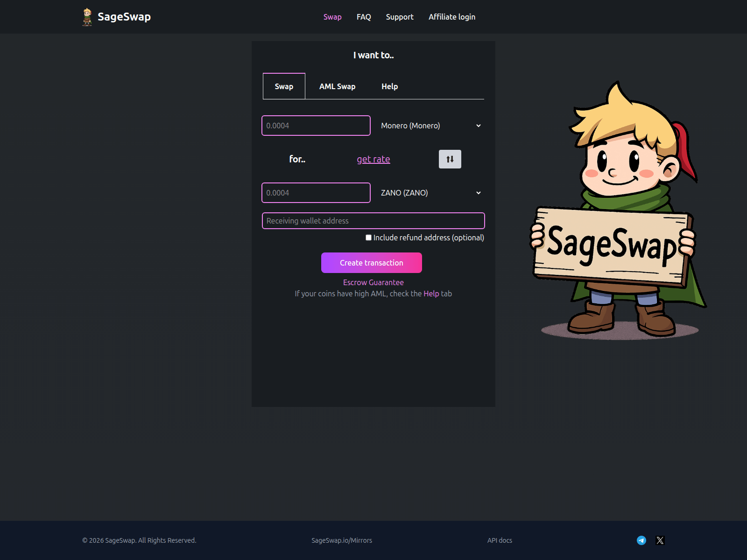
Task: Switch to the AML Swap tab
Action: (x=337, y=86)
